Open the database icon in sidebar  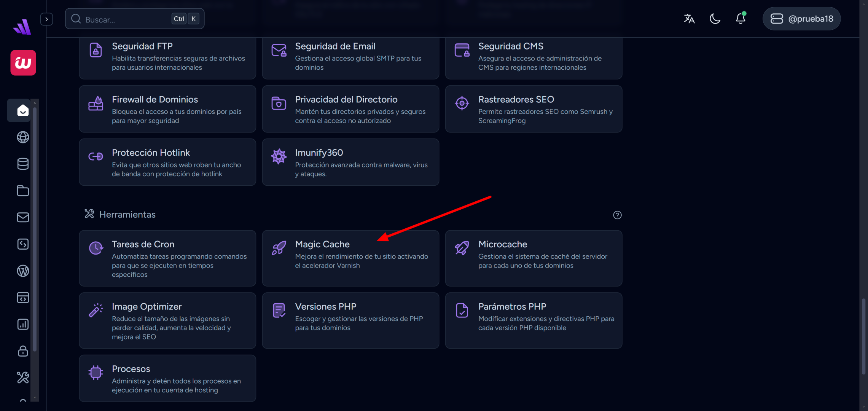pos(23,164)
